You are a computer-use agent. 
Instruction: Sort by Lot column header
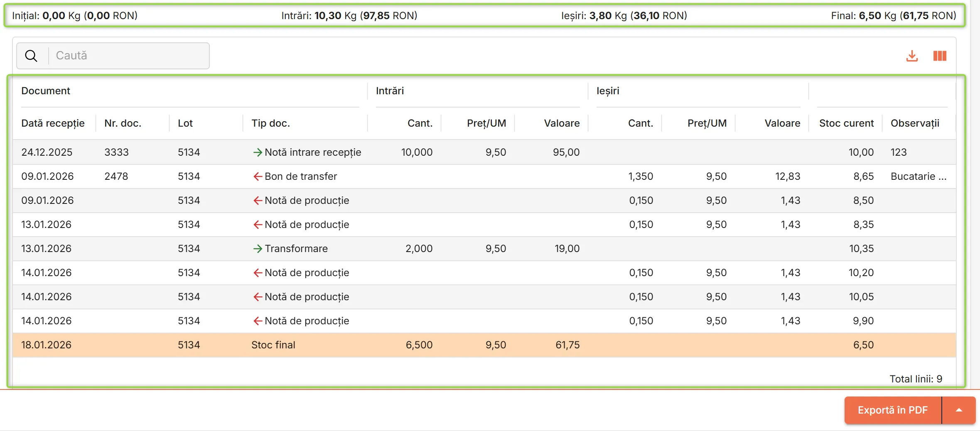point(185,123)
